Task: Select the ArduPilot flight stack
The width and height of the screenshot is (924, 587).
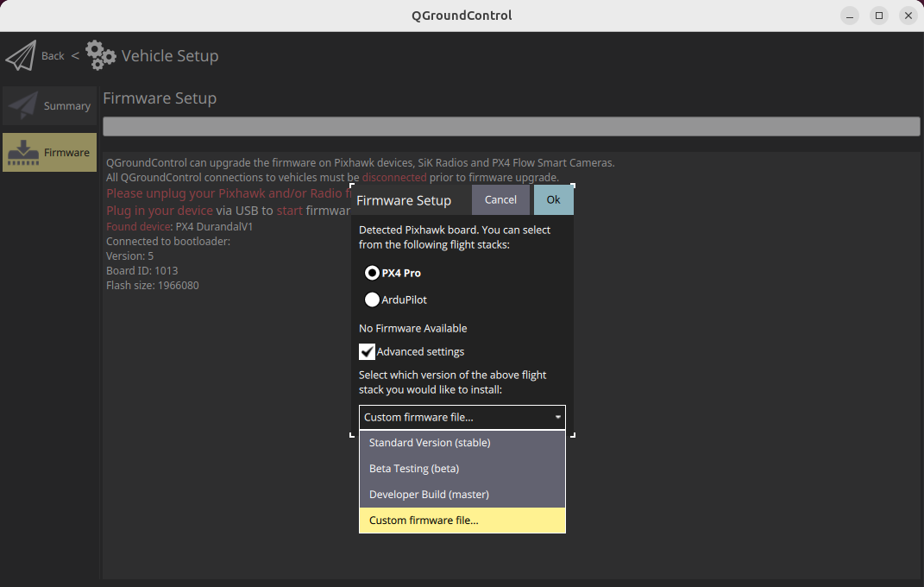Action: [x=373, y=300]
